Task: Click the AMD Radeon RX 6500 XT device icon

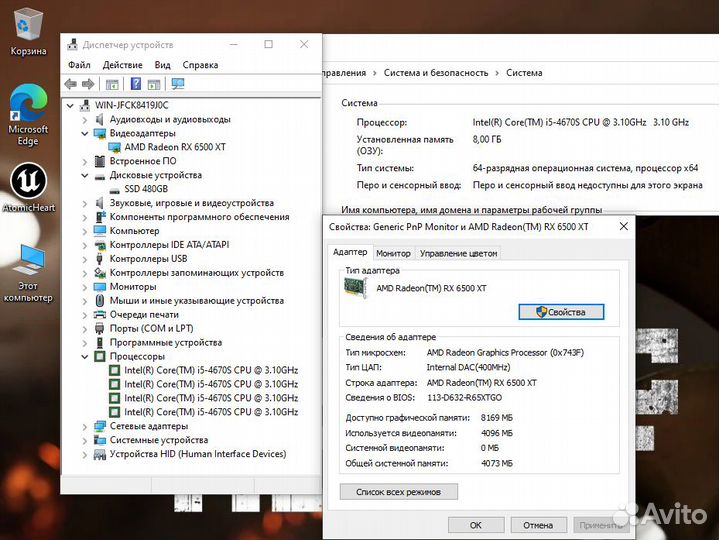Action: click(115, 147)
